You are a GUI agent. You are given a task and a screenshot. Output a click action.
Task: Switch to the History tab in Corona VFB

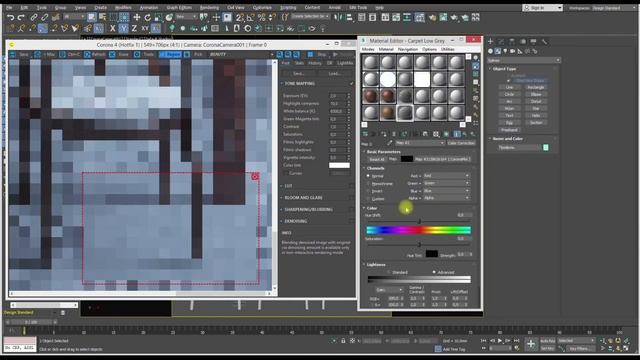point(315,63)
